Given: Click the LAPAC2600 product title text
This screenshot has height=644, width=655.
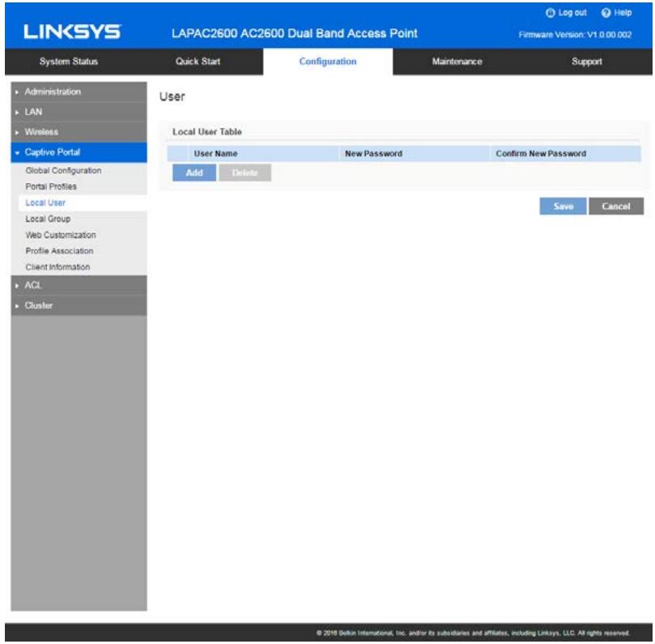Looking at the screenshot, I should 295,33.
